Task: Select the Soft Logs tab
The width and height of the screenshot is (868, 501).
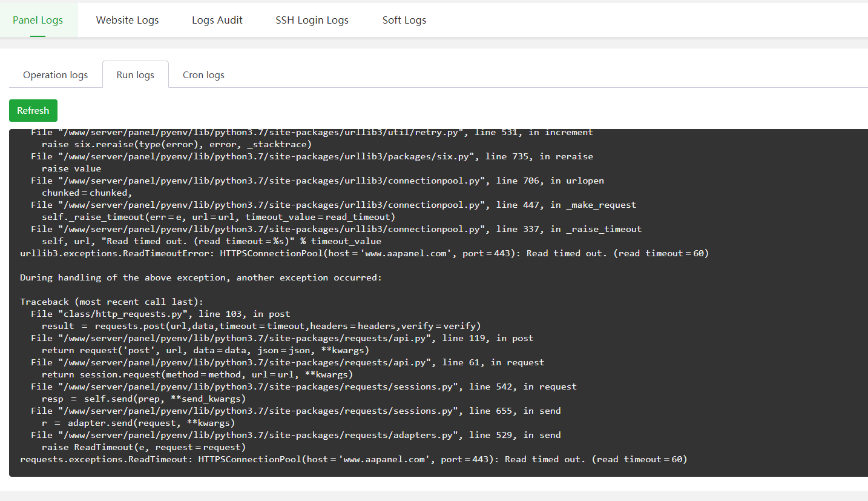Action: tap(404, 20)
